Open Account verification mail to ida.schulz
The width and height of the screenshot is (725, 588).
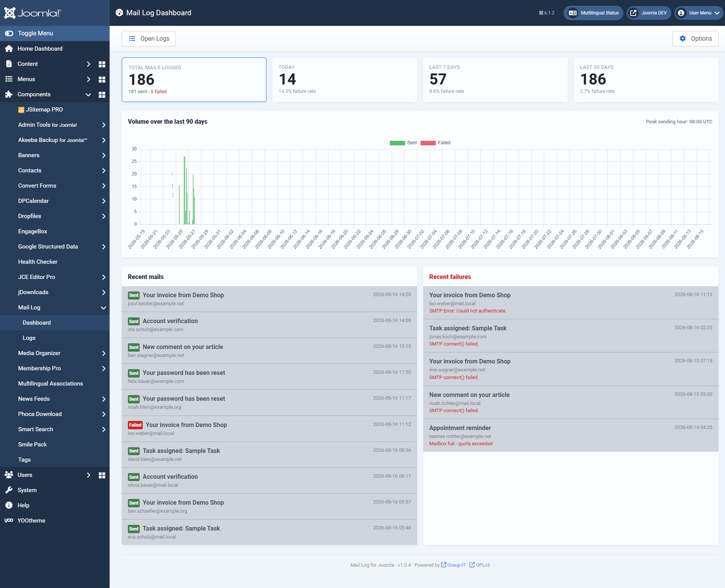[269, 325]
